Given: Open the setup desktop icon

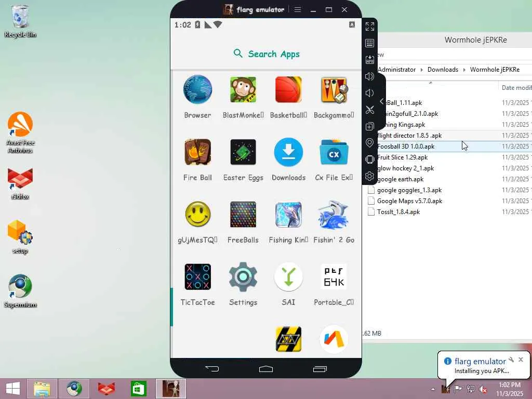Looking at the screenshot, I should pyautogui.click(x=20, y=237).
